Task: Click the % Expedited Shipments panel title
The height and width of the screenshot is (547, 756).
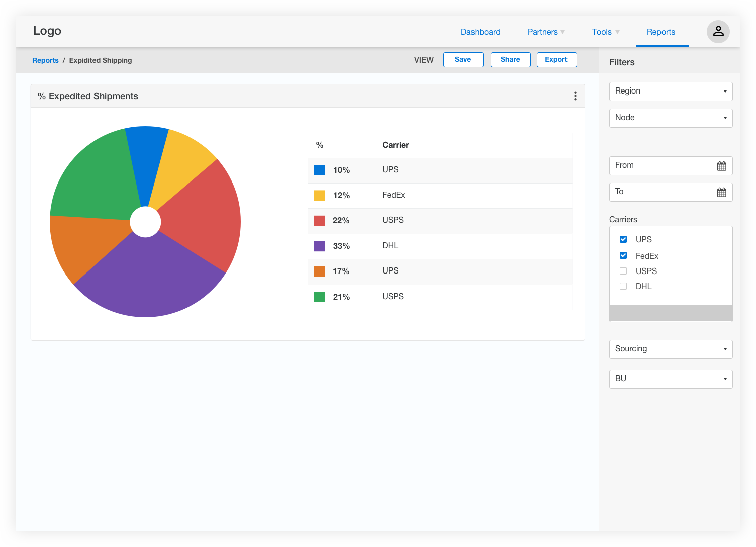Action: tap(88, 96)
